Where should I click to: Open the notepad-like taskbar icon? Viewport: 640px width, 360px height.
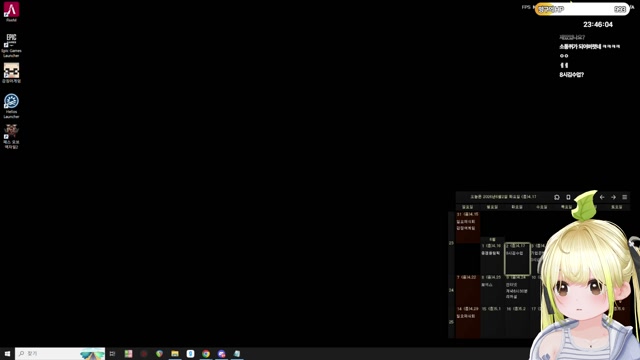[237, 353]
